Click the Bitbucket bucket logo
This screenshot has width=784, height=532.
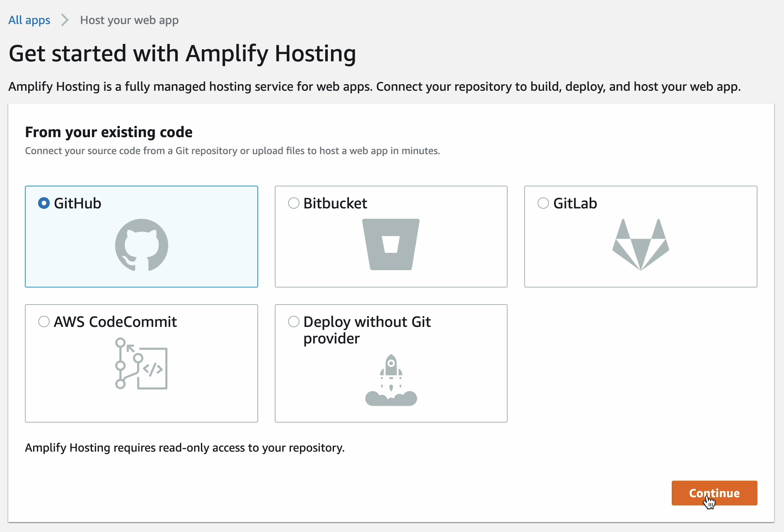[391, 244]
